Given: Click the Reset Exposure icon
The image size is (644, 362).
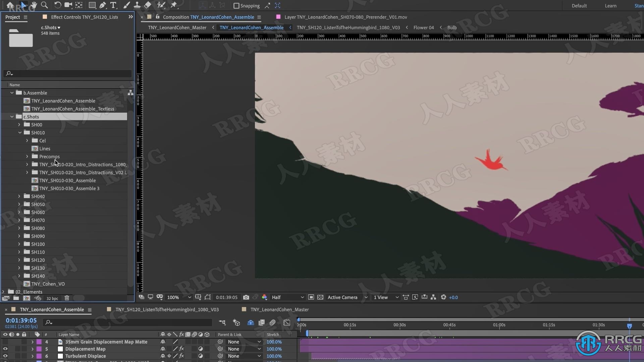Looking at the screenshot, I should pyautogui.click(x=443, y=297).
